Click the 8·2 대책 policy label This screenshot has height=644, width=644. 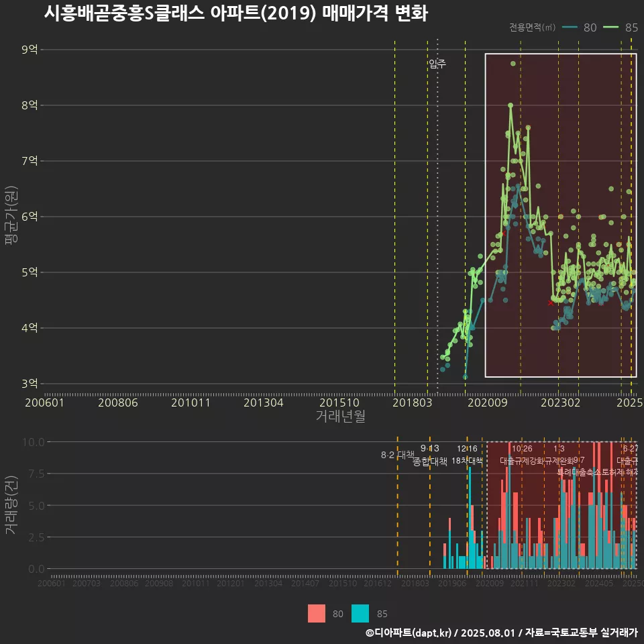pos(398,455)
